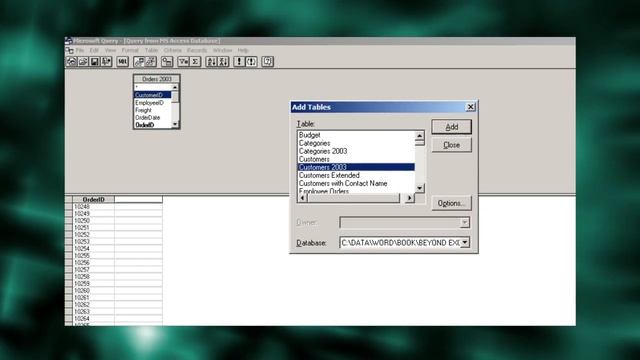Open the Help menu

[x=243, y=50]
